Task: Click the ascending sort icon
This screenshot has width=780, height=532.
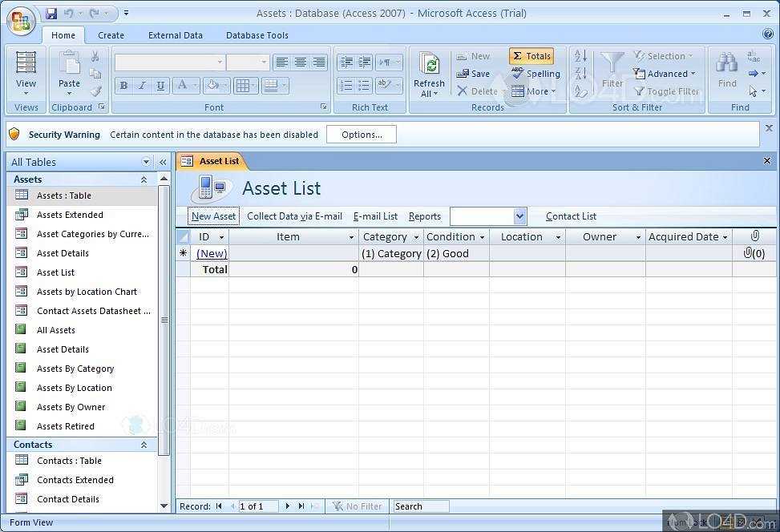Action: [x=579, y=54]
